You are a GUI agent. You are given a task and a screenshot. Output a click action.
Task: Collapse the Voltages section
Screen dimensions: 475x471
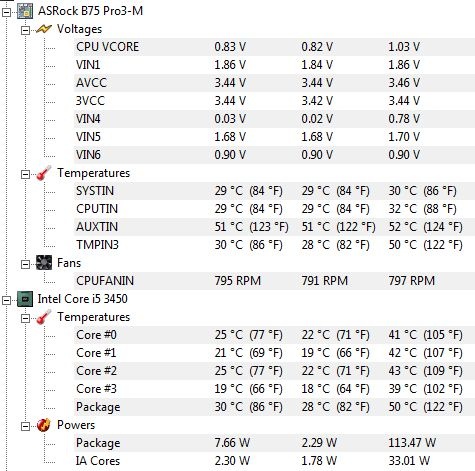tap(25, 31)
